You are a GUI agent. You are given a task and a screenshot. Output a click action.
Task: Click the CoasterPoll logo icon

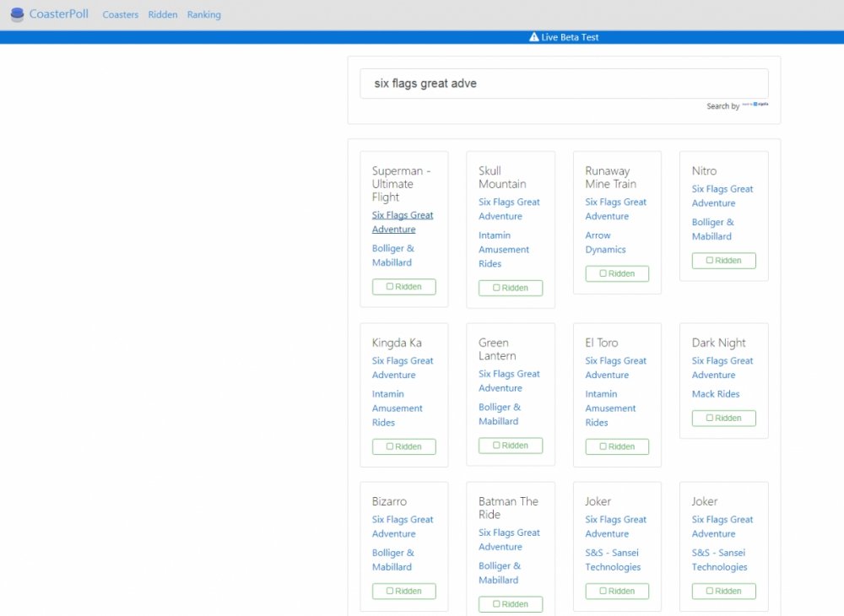[17, 14]
